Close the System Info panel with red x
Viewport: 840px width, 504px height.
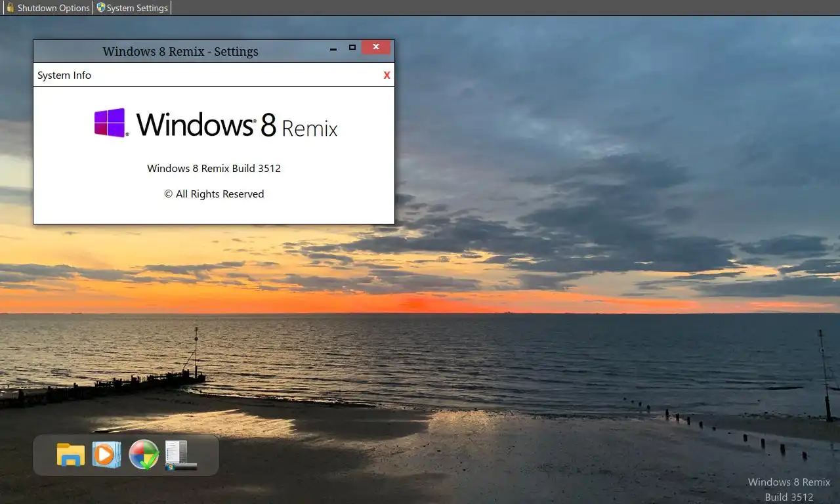click(387, 75)
